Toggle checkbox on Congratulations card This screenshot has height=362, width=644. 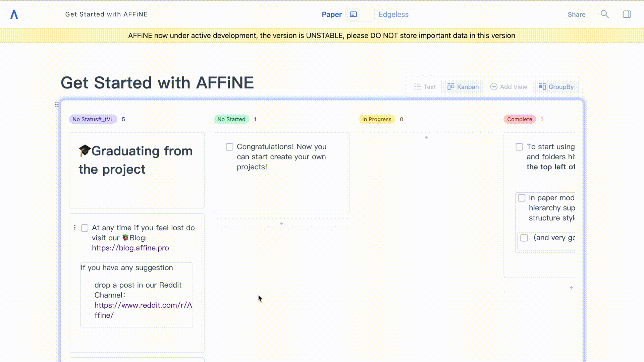click(229, 147)
